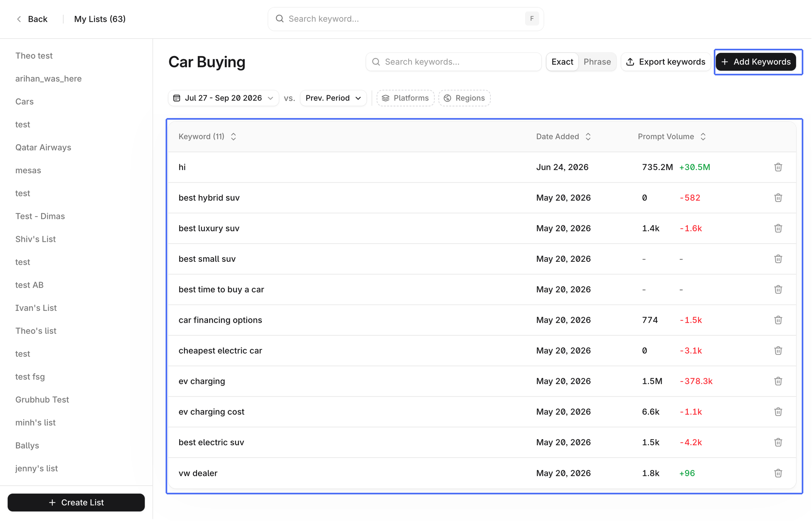Open 'minh's list' in sidebar
Image resolution: width=812 pixels, height=521 pixels.
point(36,423)
